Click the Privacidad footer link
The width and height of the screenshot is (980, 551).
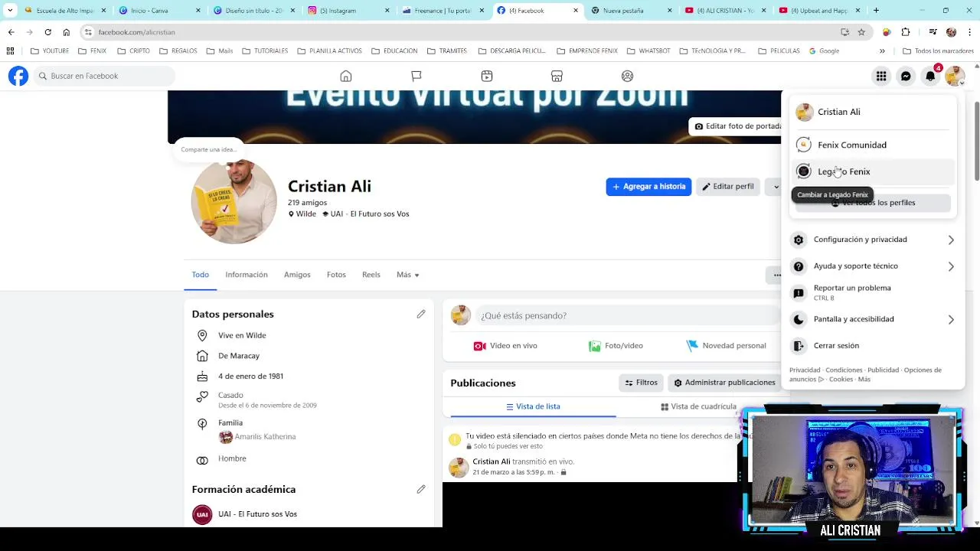pyautogui.click(x=805, y=370)
